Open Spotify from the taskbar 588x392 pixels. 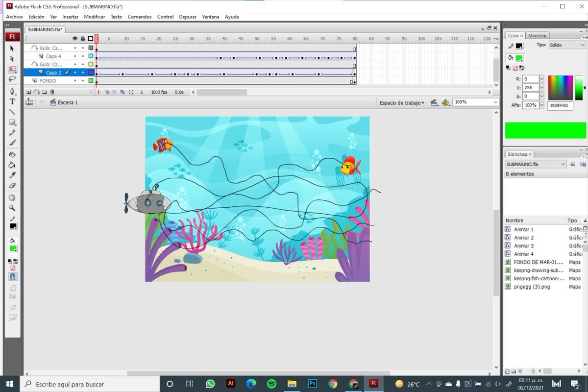[x=272, y=384]
